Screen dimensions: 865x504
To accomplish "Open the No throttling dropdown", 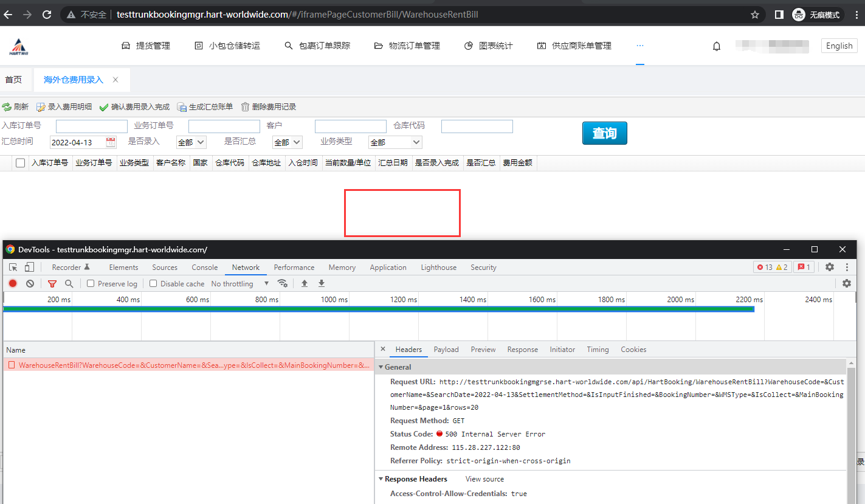I will (x=240, y=283).
